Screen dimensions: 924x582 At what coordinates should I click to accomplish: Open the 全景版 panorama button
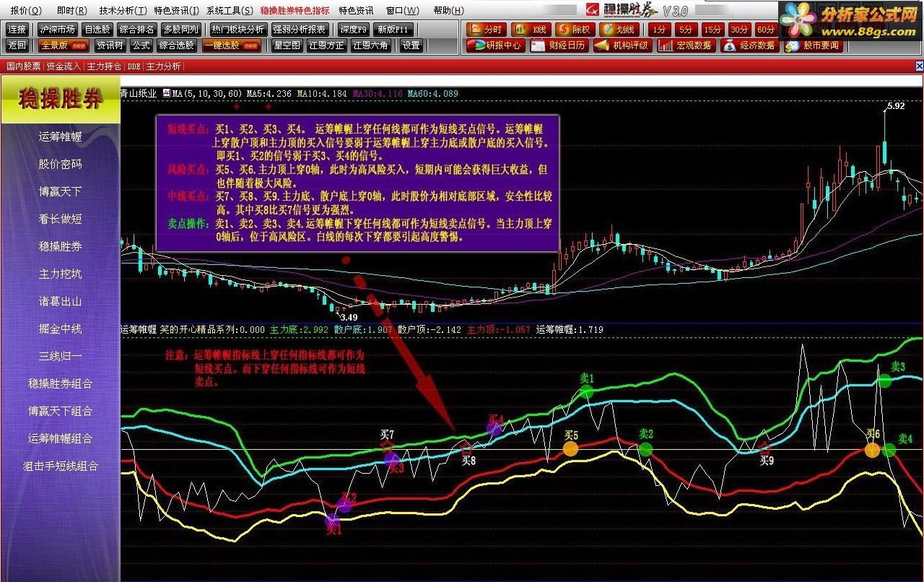pyautogui.click(x=64, y=45)
